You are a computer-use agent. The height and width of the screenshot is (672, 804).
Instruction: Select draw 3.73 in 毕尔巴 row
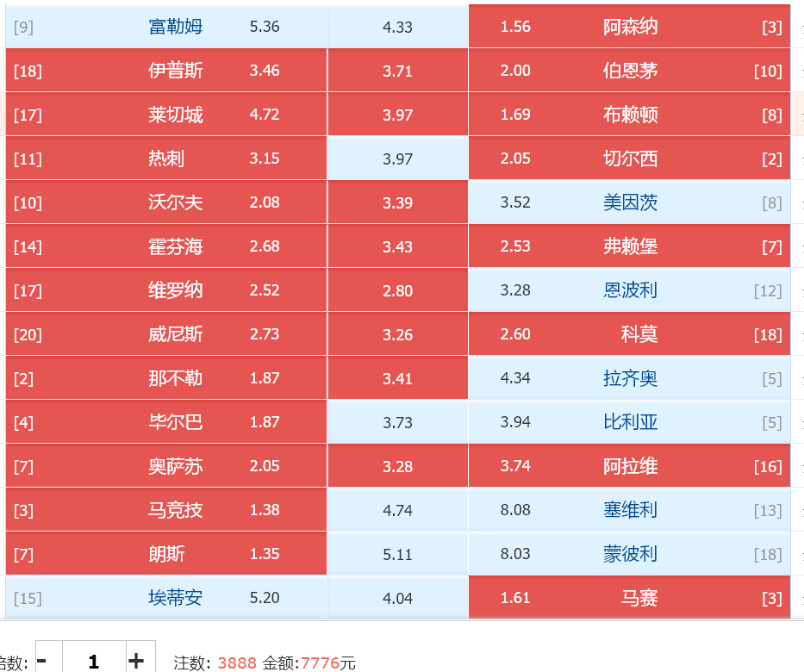pos(398,422)
